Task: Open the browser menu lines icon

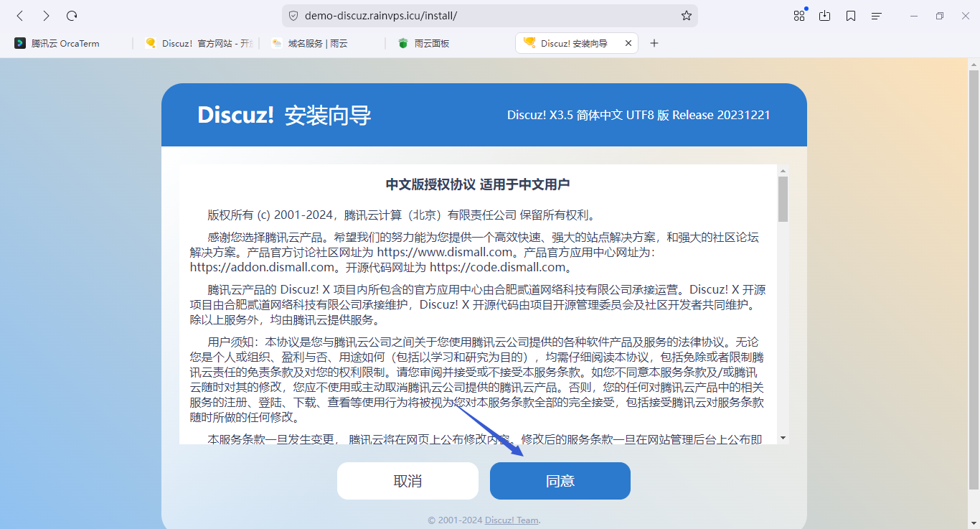Action: pos(877,16)
